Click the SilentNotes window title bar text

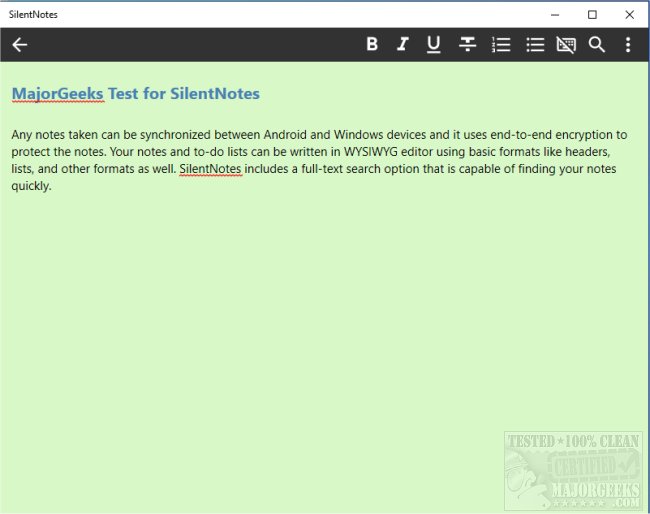pyautogui.click(x=33, y=14)
